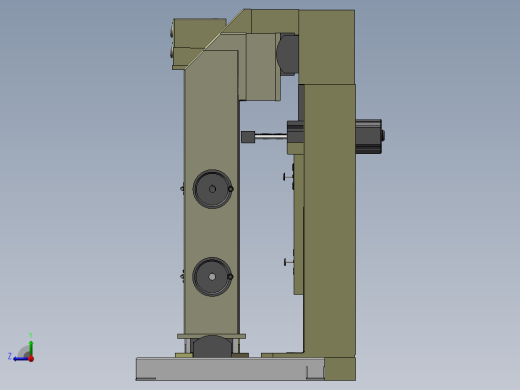The height and width of the screenshot is (390, 520).
Task: Select the thin flange plate under left column
Action: pos(211,336)
